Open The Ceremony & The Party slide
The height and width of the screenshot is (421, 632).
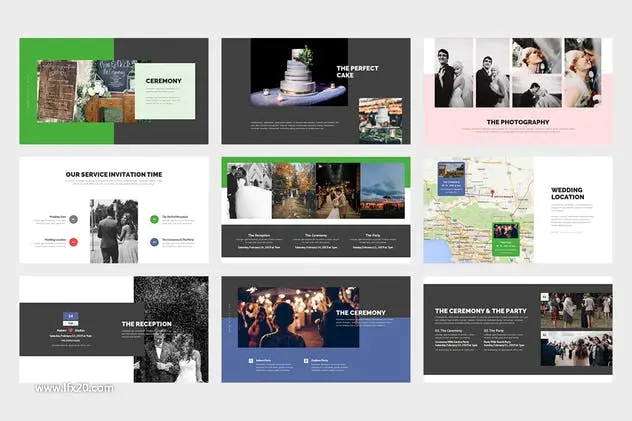pyautogui.click(x=518, y=329)
